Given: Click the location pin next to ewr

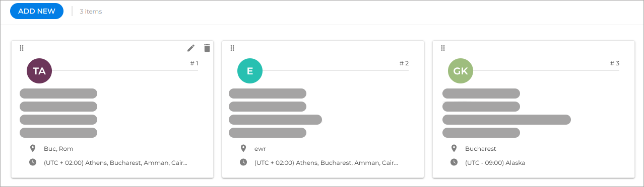Looking at the screenshot, I should tap(243, 148).
